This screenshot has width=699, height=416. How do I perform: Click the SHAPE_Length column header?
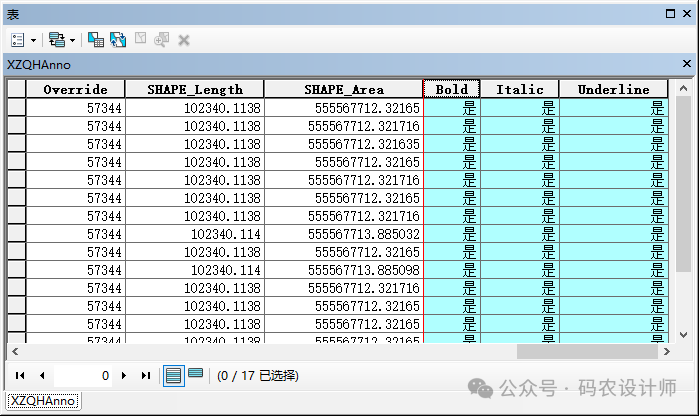point(194,89)
